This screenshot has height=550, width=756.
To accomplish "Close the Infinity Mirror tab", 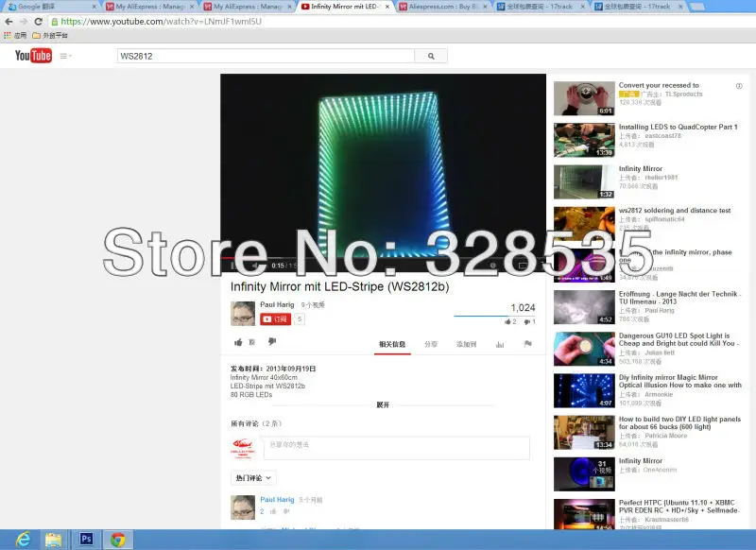I will tap(387, 7).
